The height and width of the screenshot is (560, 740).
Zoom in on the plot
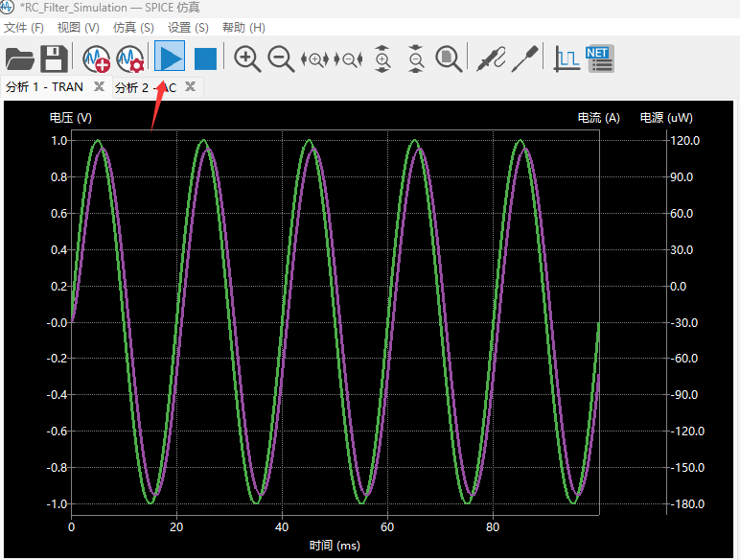(247, 59)
